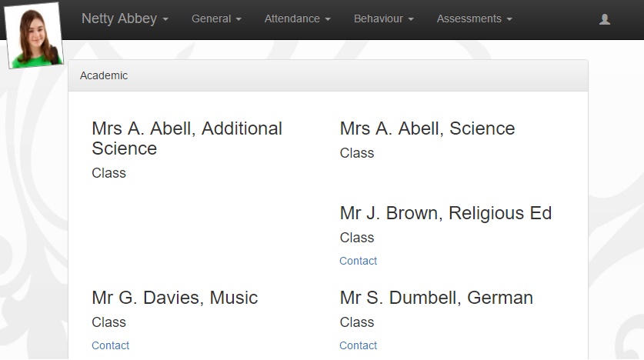Image resolution: width=644 pixels, height=360 pixels.
Task: Click the Mrs A. Abell, Science heading
Action: (x=427, y=128)
